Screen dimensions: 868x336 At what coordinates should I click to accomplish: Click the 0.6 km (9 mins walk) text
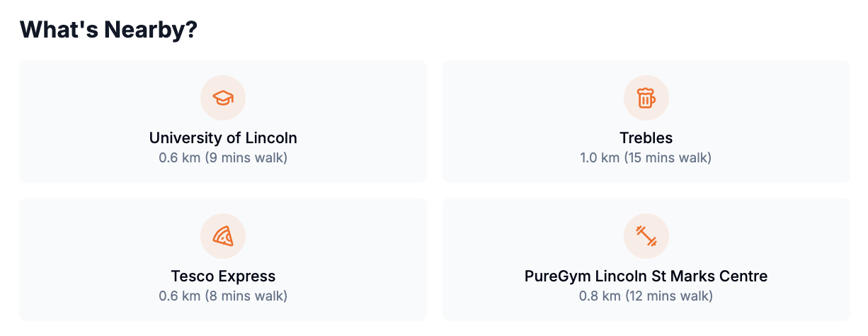coord(223,157)
